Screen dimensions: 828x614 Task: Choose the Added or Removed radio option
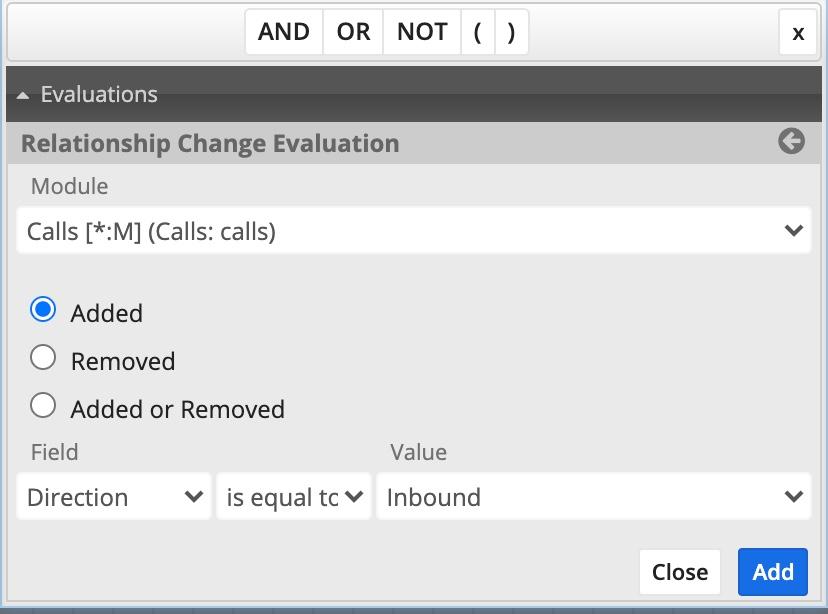click(x=43, y=405)
